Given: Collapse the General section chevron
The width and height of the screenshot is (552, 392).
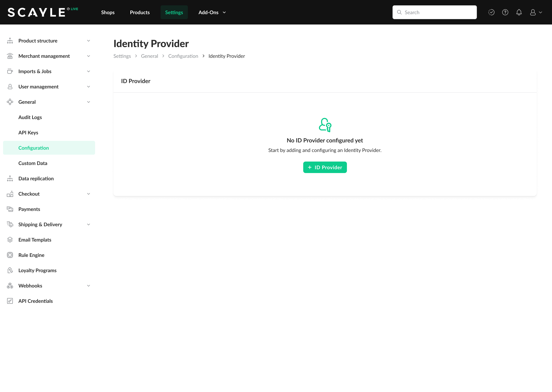Looking at the screenshot, I should point(89,102).
